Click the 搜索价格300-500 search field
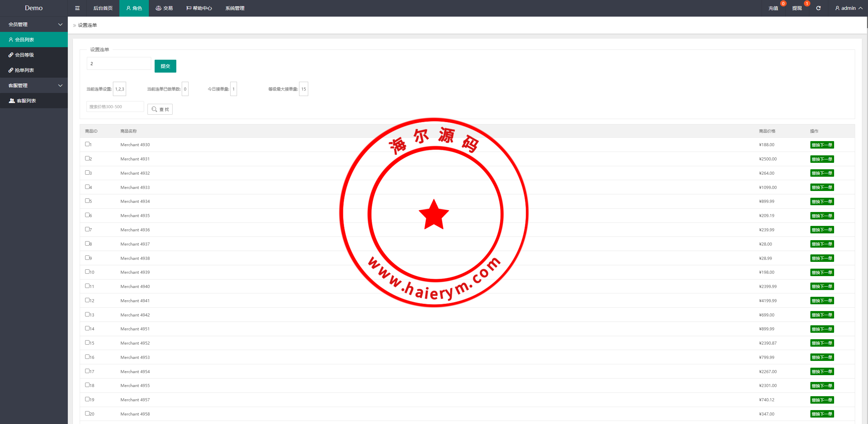The width and height of the screenshot is (868, 424). pos(115,107)
